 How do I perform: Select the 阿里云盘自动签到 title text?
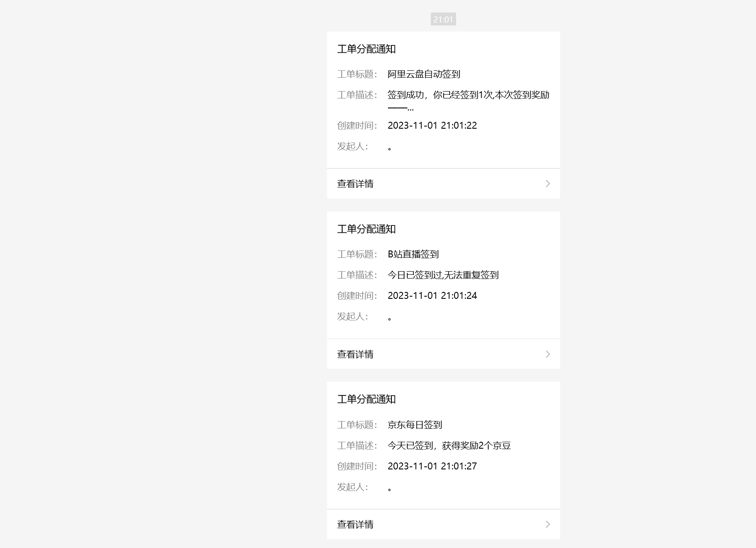click(424, 74)
